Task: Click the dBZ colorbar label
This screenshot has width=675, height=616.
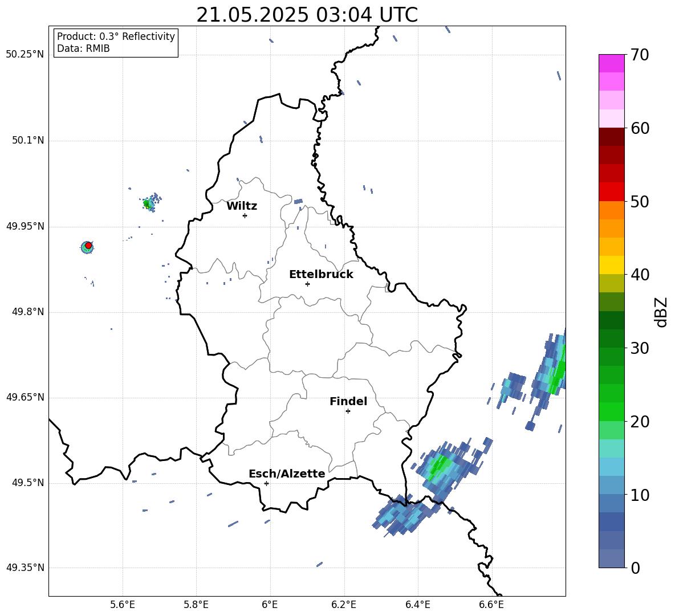Action: point(661,312)
